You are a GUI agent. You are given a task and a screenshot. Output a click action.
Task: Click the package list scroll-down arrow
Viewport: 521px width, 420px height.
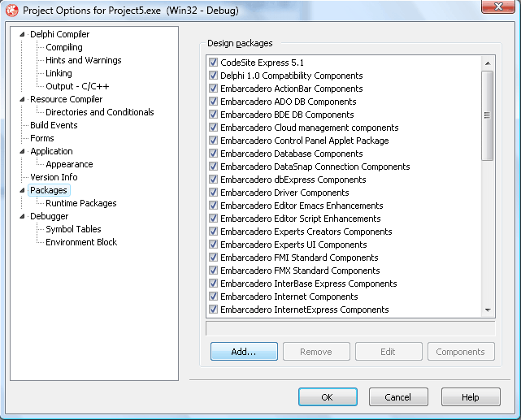pos(488,310)
